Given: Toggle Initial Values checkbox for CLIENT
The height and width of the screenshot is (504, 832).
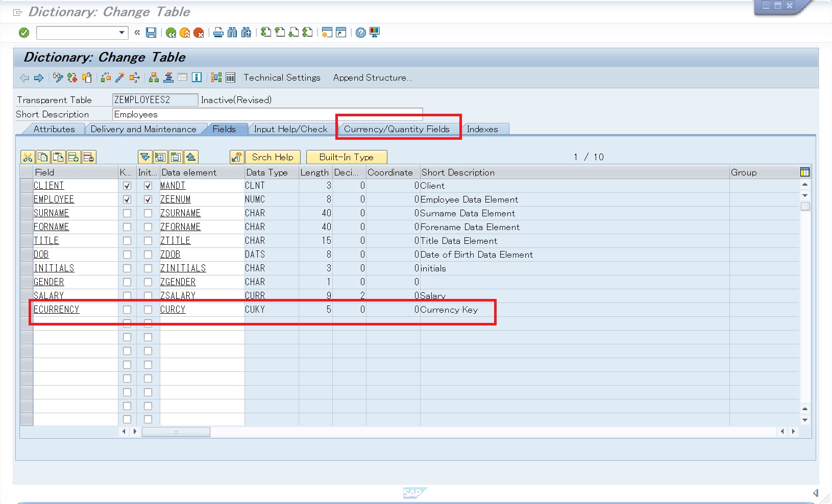Looking at the screenshot, I should click(148, 186).
